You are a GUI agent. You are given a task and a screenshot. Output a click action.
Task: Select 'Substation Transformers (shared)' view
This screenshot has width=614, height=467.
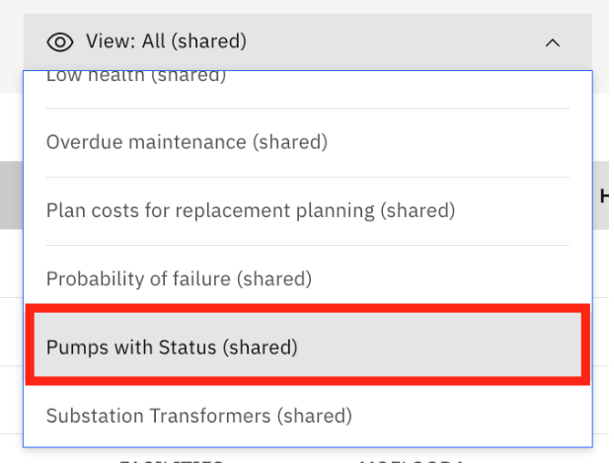pyautogui.click(x=308, y=415)
